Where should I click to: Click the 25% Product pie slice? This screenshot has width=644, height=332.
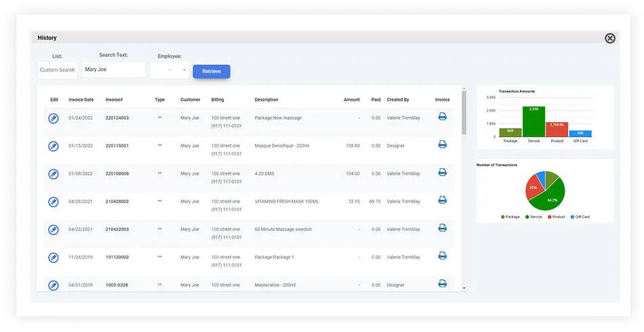tap(534, 187)
